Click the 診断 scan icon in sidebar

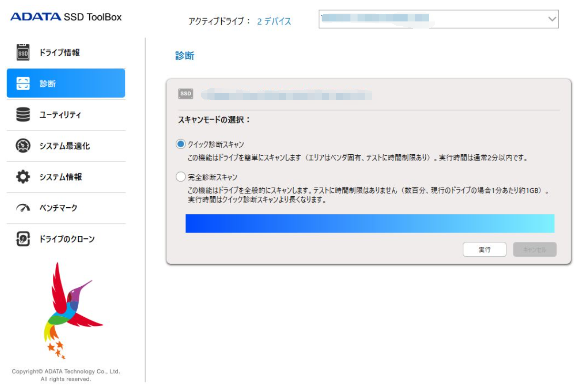23,83
